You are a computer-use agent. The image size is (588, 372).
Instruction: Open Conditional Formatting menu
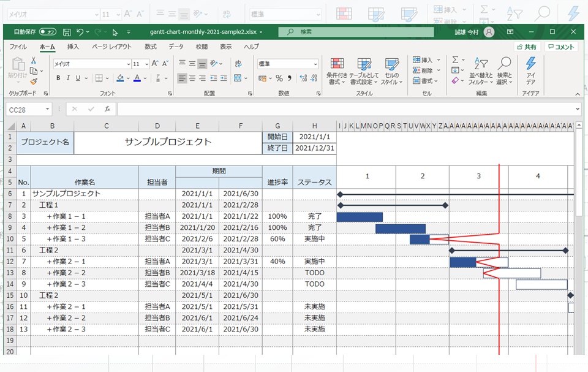click(337, 71)
